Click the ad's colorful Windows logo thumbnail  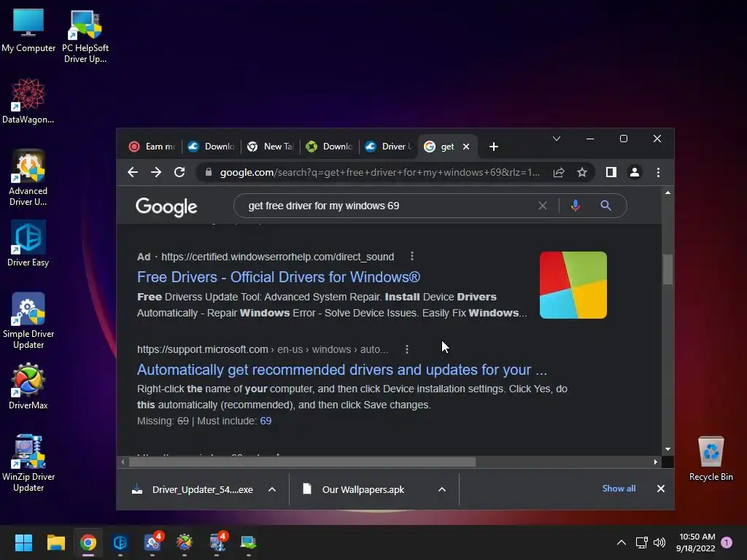click(x=573, y=285)
